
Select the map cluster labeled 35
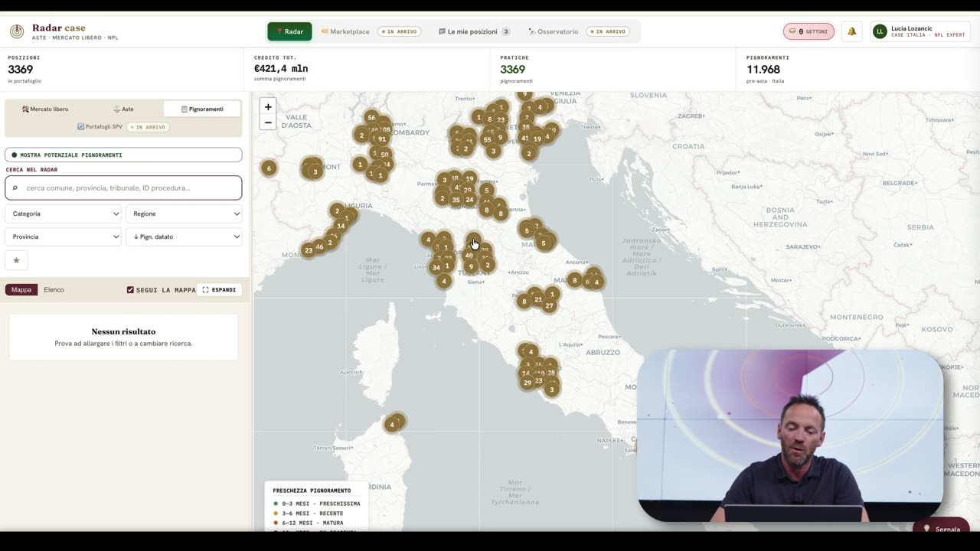pos(456,200)
